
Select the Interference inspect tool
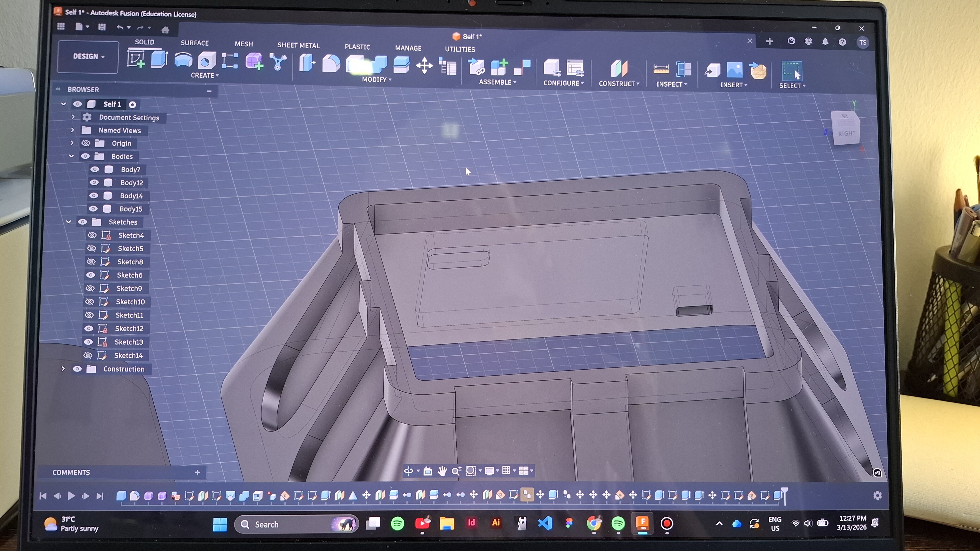click(x=684, y=70)
